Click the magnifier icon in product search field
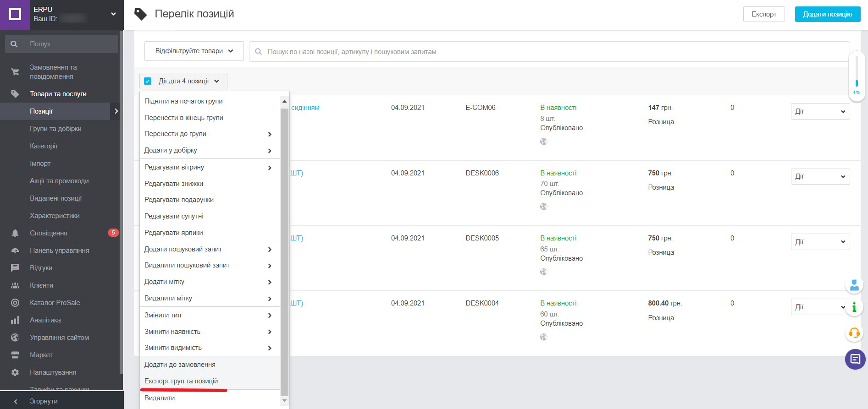The image size is (868, 409). pos(259,52)
